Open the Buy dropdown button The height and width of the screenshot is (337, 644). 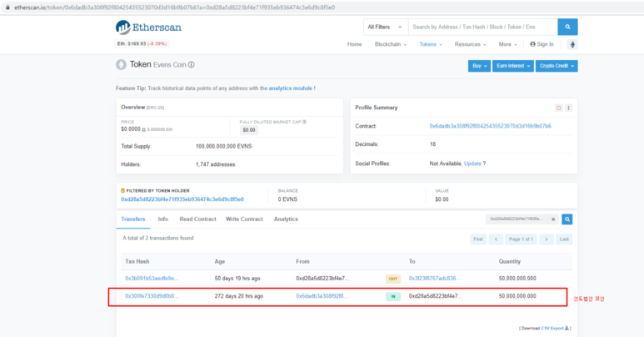(479, 66)
